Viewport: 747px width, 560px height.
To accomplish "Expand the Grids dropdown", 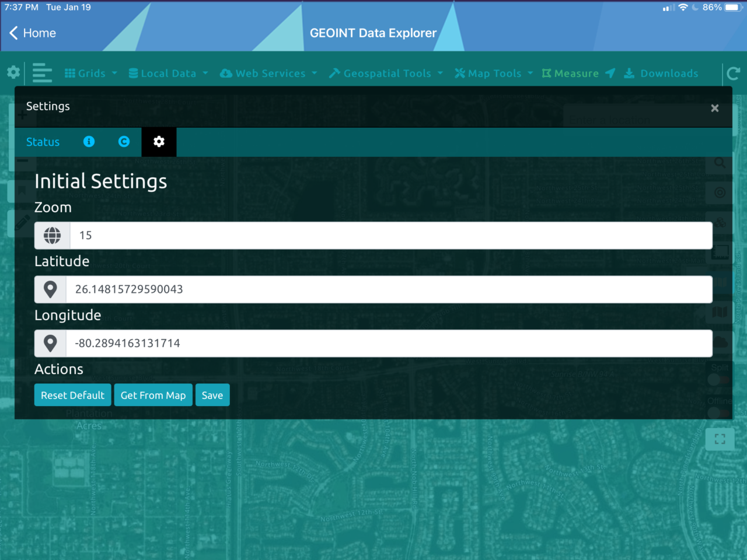I will (x=91, y=73).
